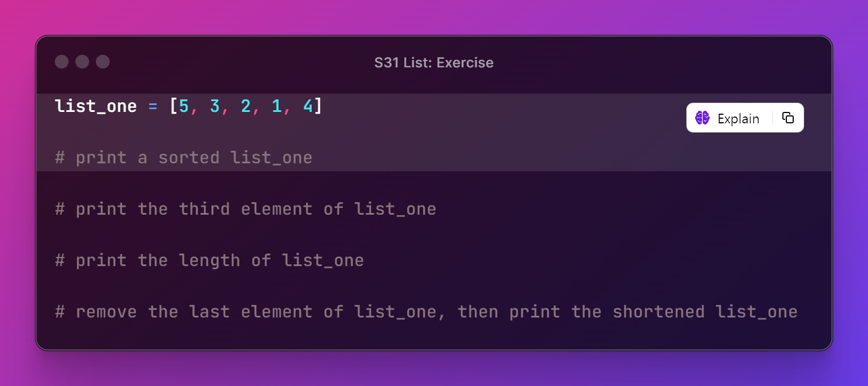Image resolution: width=868 pixels, height=386 pixels.
Task: Click the middle window dot in title bar
Action: [x=82, y=62]
